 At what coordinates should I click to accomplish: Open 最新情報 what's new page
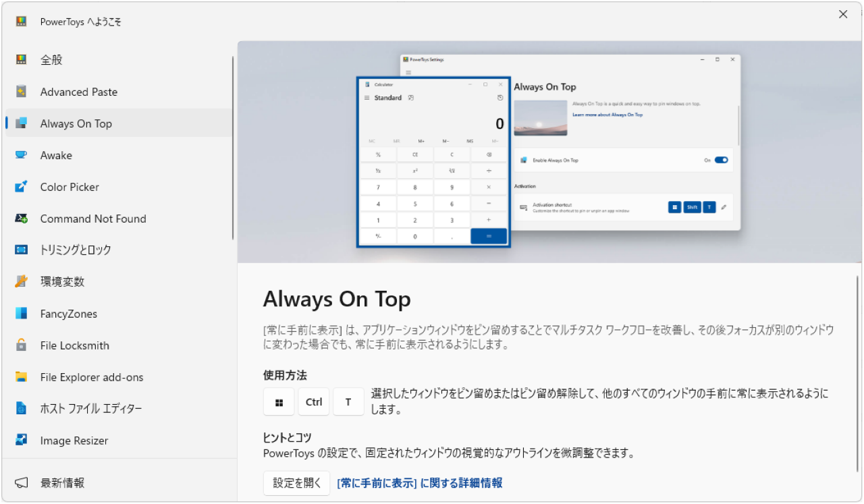(119, 482)
